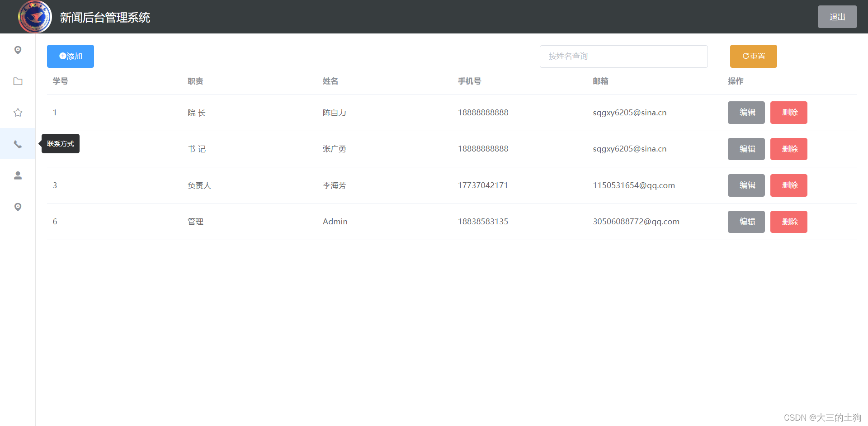Select the star icon in the sidebar
The image size is (868, 426).
(x=18, y=113)
